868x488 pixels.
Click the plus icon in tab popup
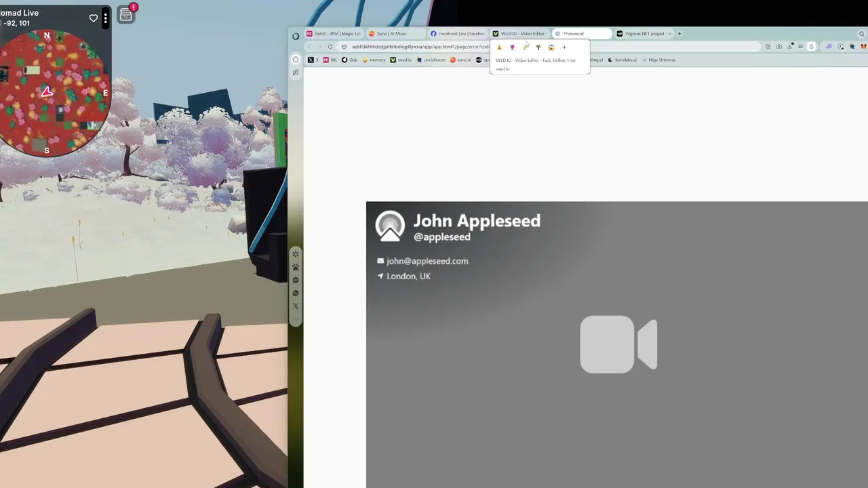(x=564, y=47)
